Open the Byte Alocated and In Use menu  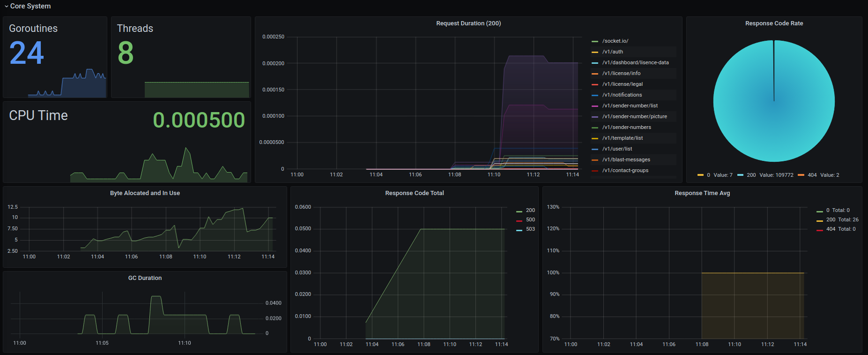coord(145,193)
